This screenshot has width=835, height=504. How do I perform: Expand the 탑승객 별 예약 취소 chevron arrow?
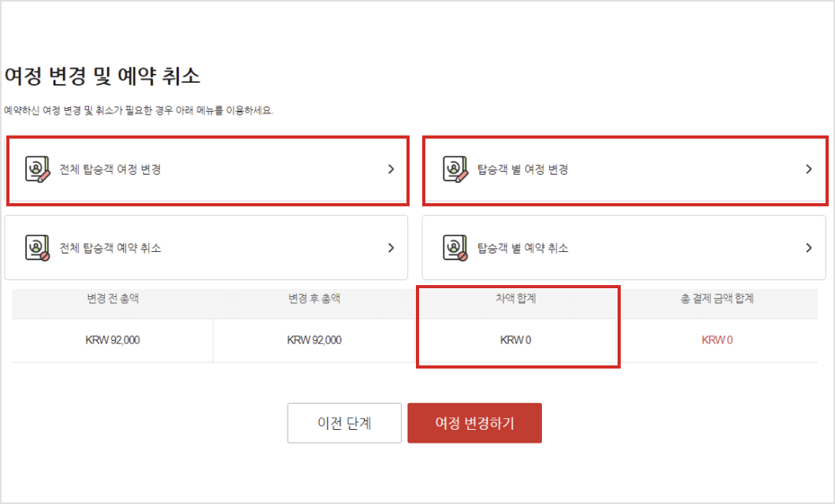(808, 246)
